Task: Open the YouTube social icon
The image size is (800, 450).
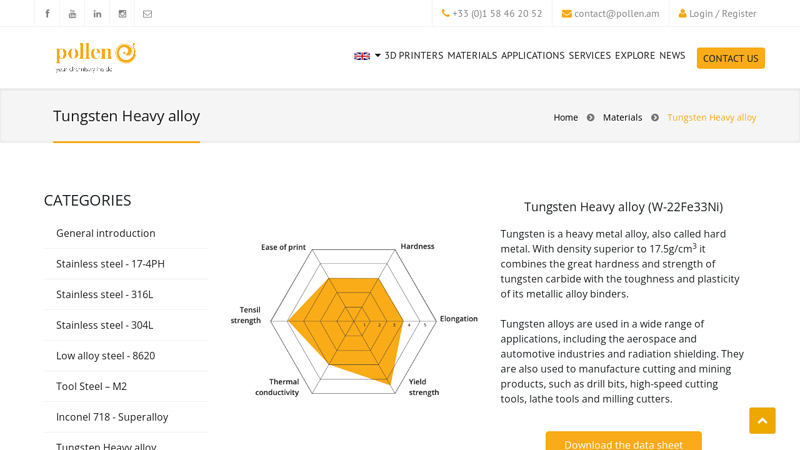Action: point(72,14)
